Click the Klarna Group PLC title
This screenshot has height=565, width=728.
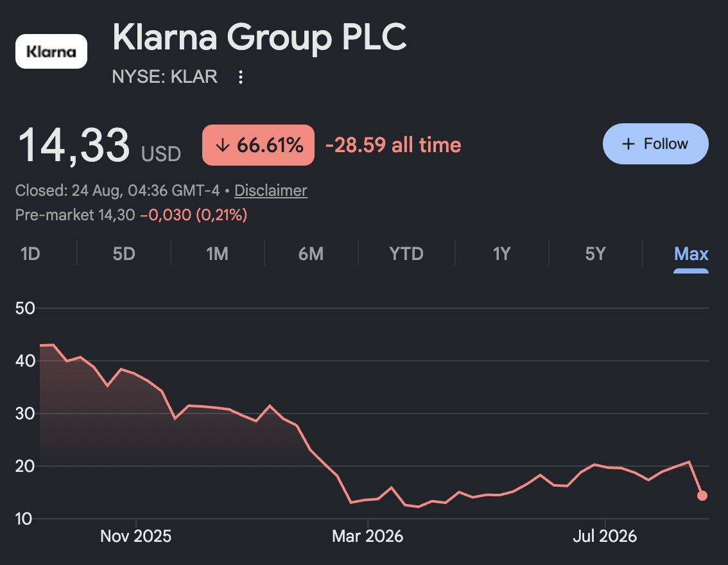coord(259,37)
